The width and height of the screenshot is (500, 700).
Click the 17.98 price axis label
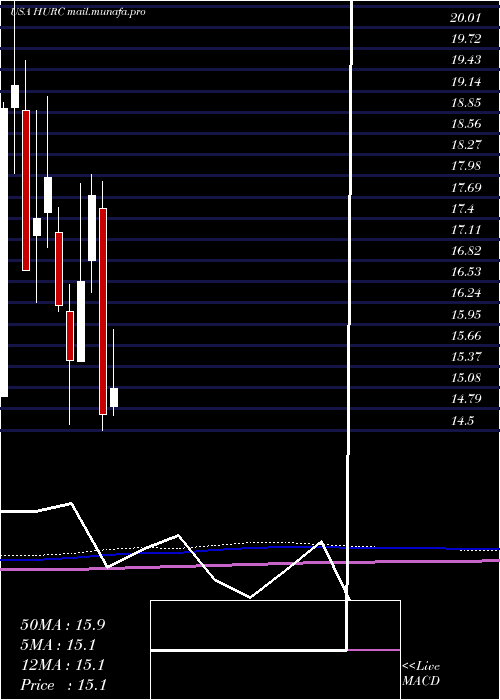(466, 166)
